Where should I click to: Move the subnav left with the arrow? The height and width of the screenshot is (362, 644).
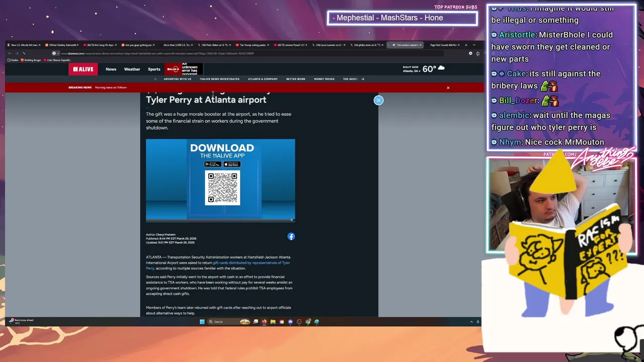pyautogui.click(x=155, y=79)
